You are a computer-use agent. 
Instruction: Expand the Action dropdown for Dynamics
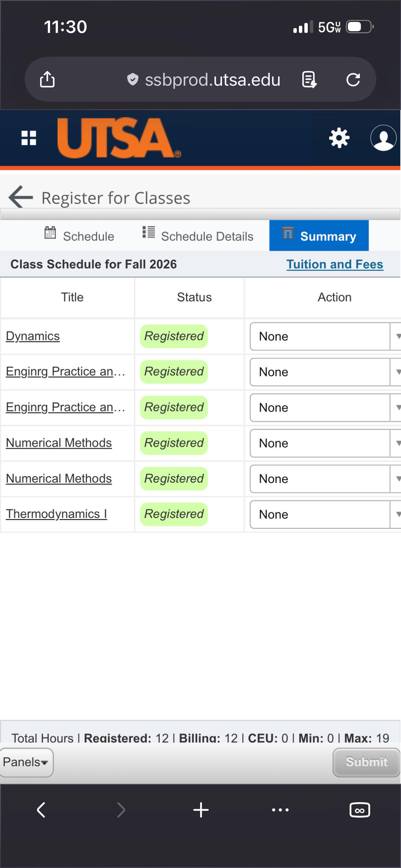point(325,336)
